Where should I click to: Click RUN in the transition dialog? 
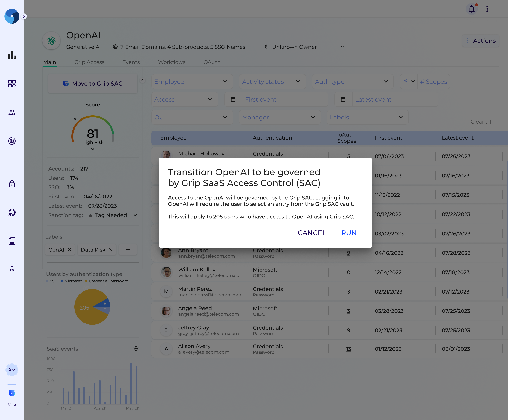348,233
